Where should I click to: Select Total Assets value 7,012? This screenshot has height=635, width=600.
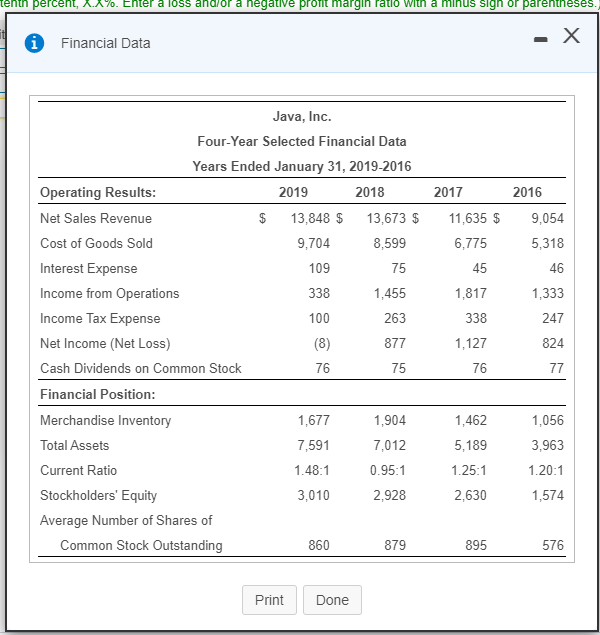point(389,445)
